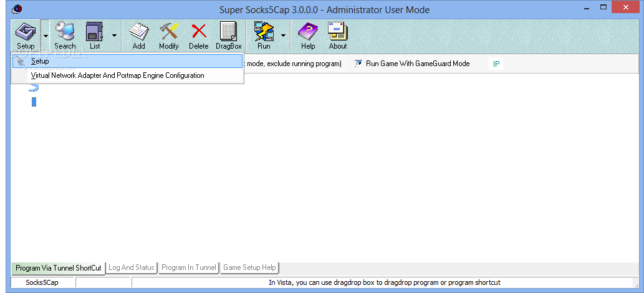644x293 pixels.
Task: Open the Setup dropdown arrow
Action: pos(45,36)
